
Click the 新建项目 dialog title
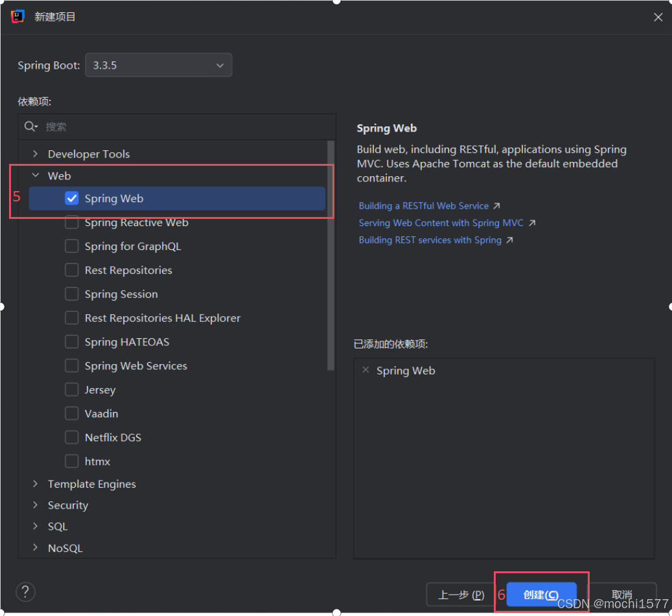[55, 17]
